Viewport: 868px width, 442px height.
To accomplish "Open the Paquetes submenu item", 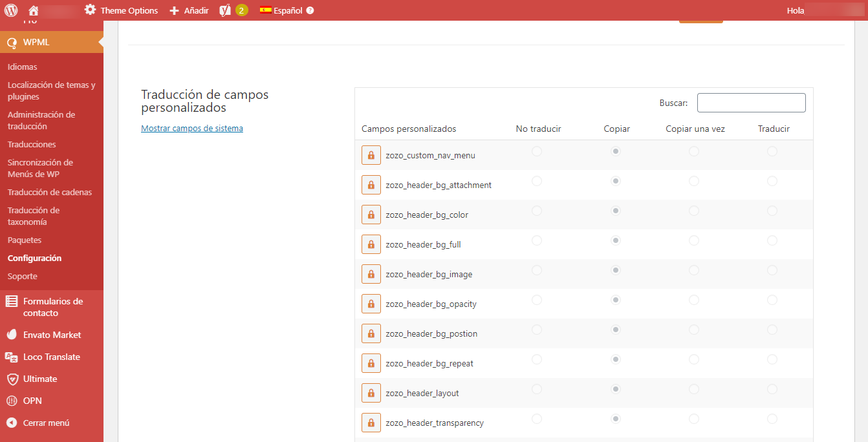I will click(25, 240).
